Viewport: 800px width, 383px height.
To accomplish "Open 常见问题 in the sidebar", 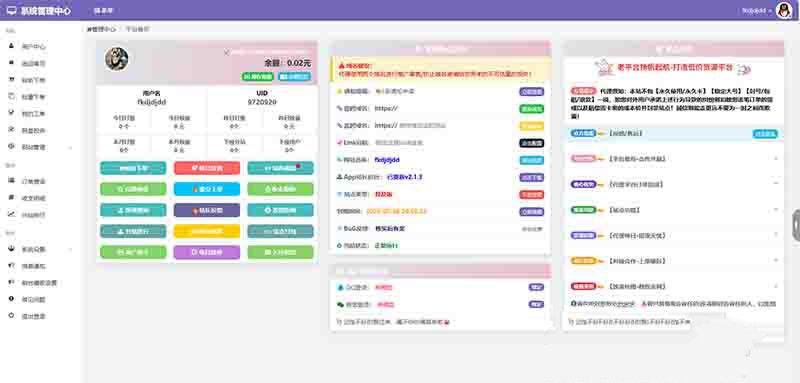I will [34, 299].
